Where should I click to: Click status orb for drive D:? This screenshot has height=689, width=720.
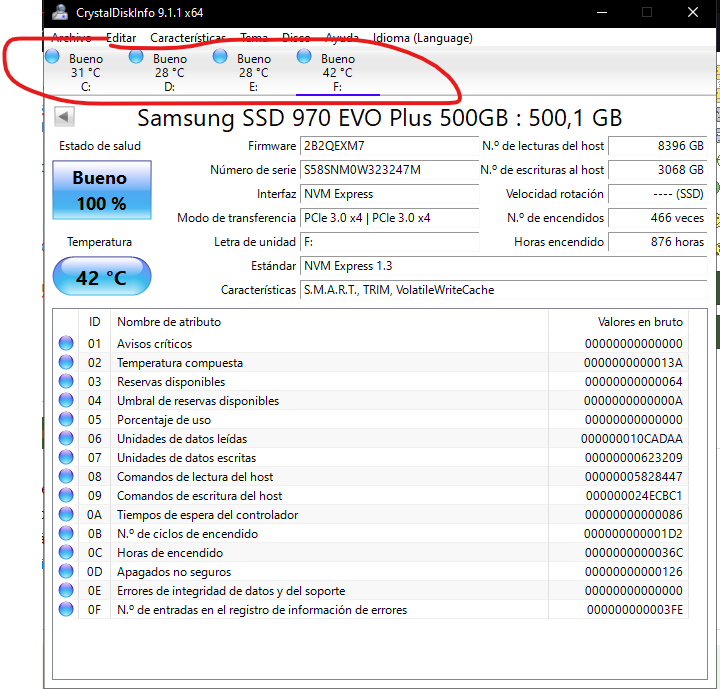pyautogui.click(x=136, y=56)
